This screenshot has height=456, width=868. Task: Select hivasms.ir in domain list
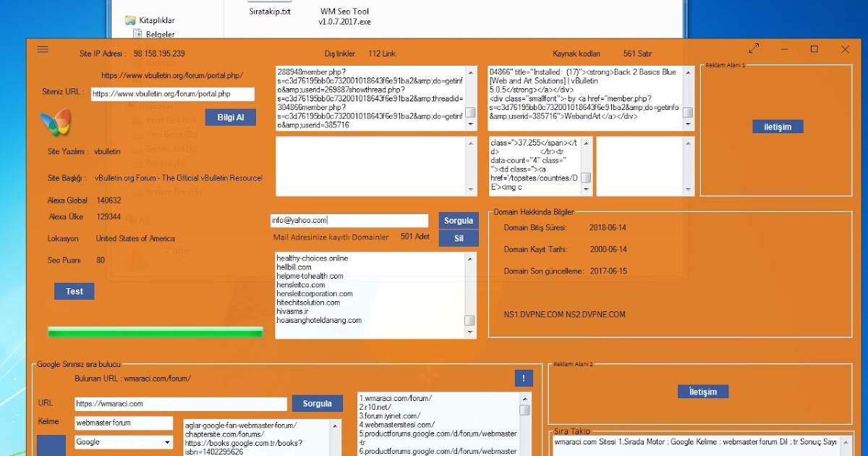[293, 311]
